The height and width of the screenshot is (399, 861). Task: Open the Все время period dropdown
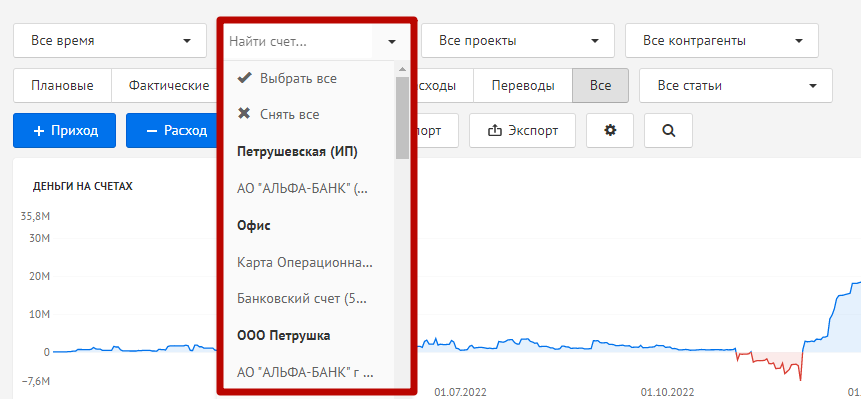click(110, 41)
